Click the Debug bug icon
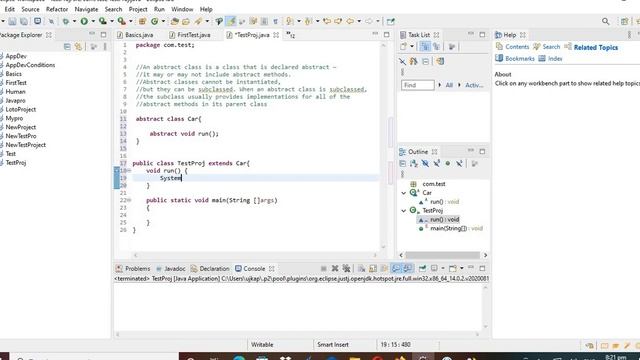 pyautogui.click(x=65, y=21)
